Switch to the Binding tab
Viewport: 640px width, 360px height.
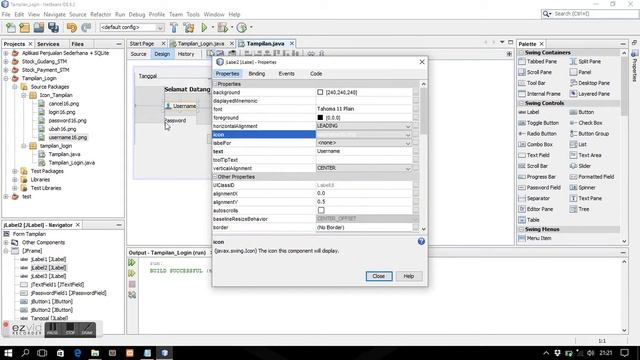(x=257, y=73)
